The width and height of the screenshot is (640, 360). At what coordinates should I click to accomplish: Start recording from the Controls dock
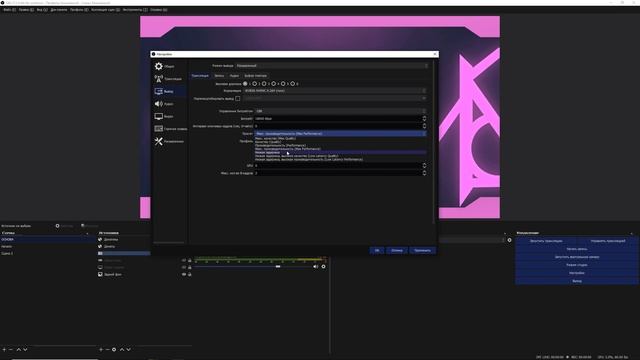tap(577, 249)
